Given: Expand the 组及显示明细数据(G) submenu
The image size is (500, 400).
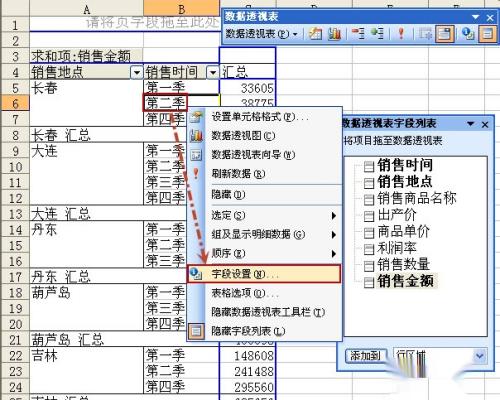Looking at the screenshot, I should click(x=265, y=234).
